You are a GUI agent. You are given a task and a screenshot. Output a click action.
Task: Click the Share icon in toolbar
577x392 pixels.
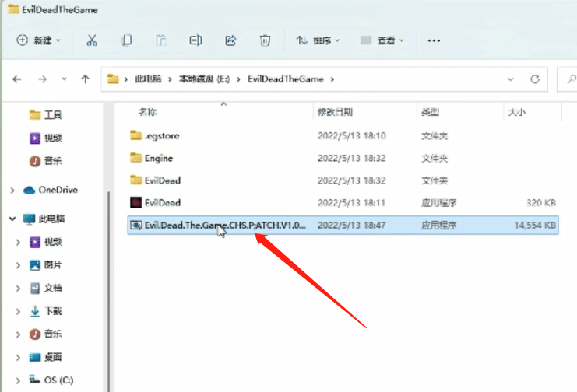230,40
